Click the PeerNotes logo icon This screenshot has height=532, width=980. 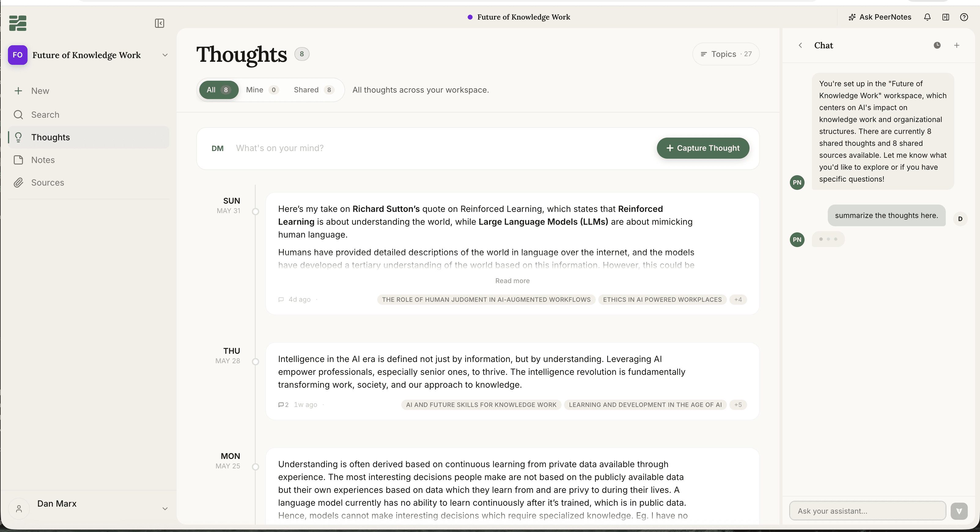pyautogui.click(x=17, y=23)
